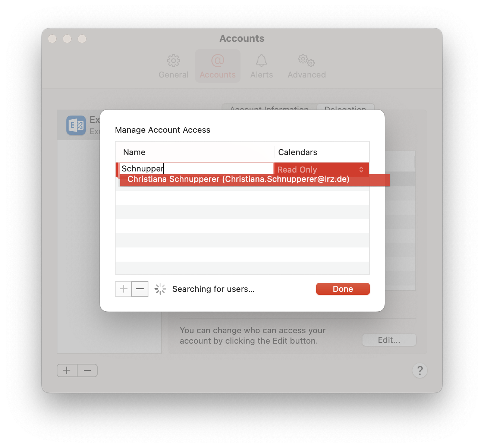Click the help question mark button
This screenshot has width=484, height=448.
pyautogui.click(x=420, y=370)
